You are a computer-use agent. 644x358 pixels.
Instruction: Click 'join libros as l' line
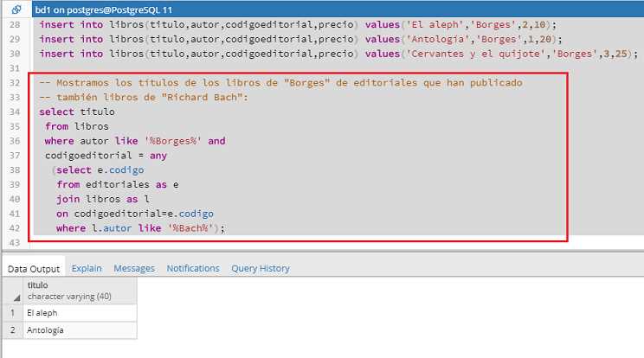[x=103, y=199]
